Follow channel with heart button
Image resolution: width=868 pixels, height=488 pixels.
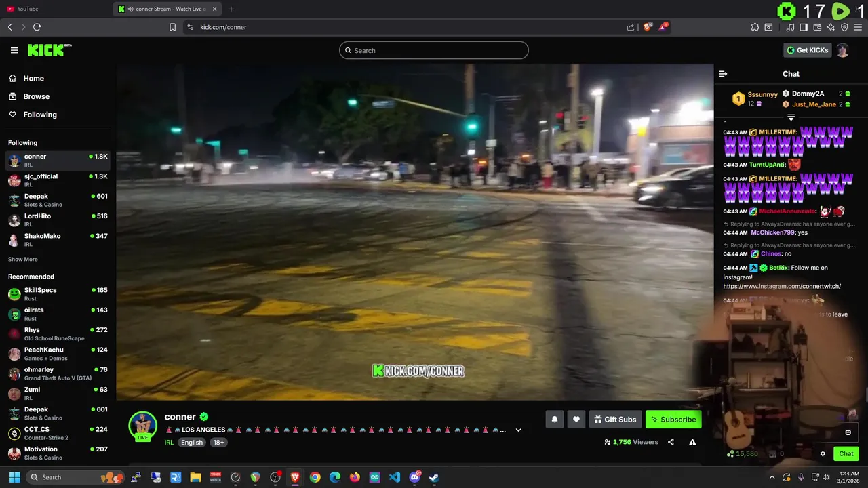(576, 420)
